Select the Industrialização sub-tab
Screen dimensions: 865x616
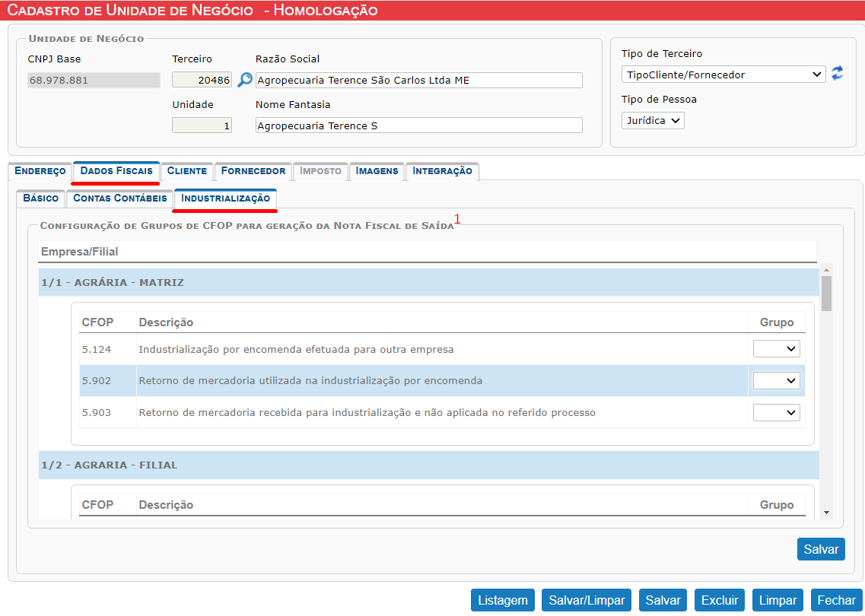click(226, 198)
